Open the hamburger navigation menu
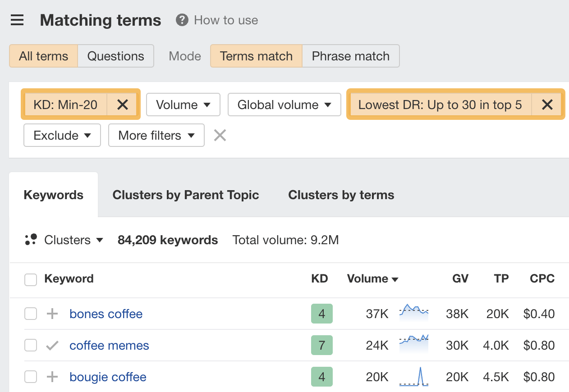 tap(17, 20)
